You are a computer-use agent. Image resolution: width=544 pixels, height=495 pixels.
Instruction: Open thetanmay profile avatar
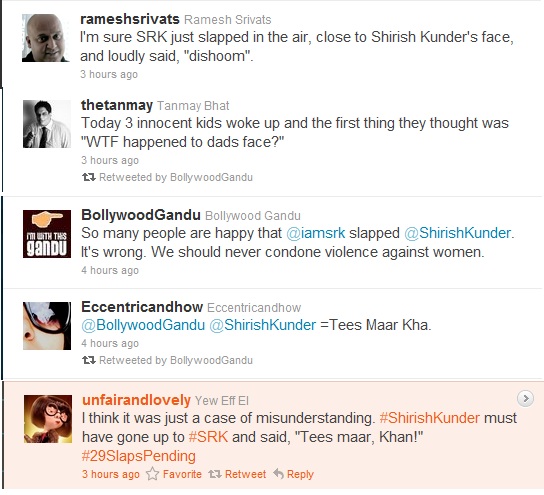(47, 124)
